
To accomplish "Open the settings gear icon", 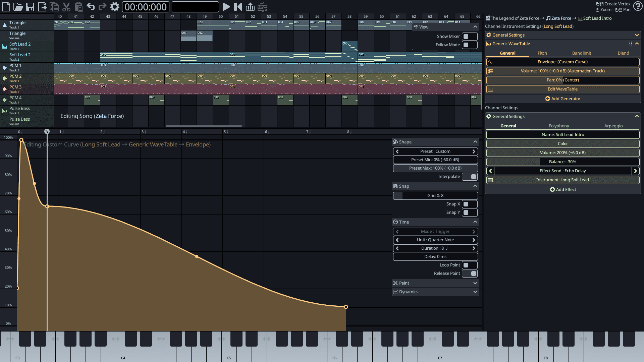I will pyautogui.click(x=114, y=7).
